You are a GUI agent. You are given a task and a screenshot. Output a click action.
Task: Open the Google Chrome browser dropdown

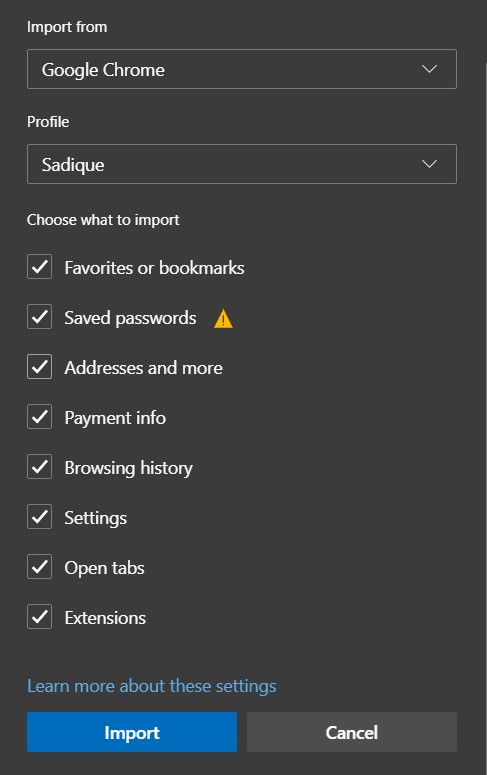[242, 69]
